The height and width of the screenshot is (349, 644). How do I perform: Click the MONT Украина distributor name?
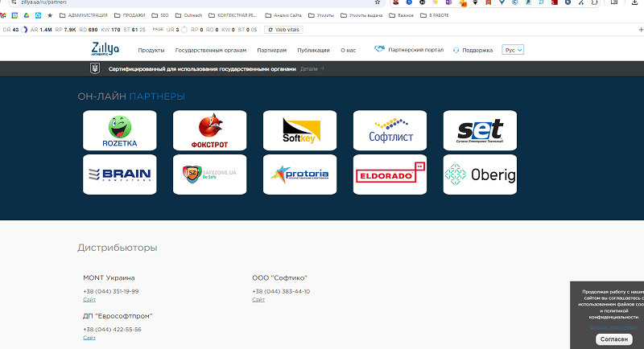tap(109, 278)
